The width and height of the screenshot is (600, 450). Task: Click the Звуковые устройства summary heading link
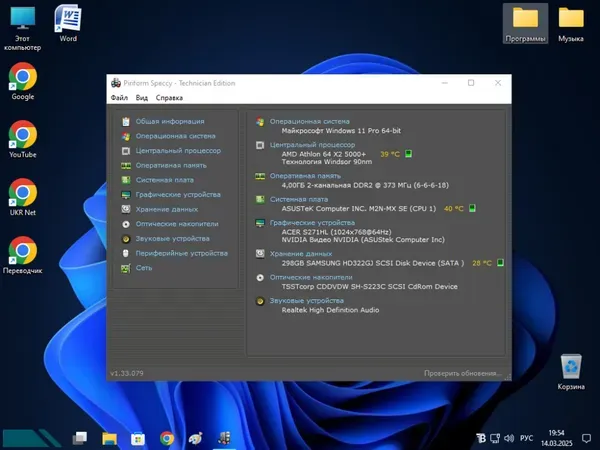(x=307, y=301)
